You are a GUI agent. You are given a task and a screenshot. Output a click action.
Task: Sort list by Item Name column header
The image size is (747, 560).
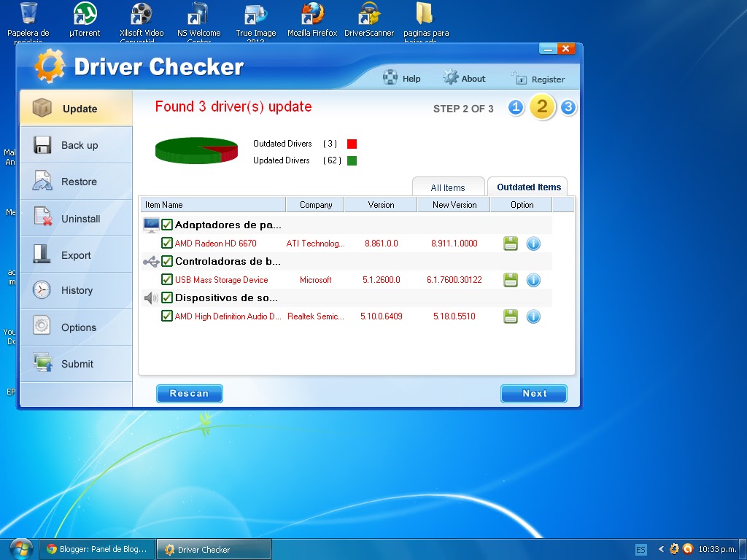(213, 205)
